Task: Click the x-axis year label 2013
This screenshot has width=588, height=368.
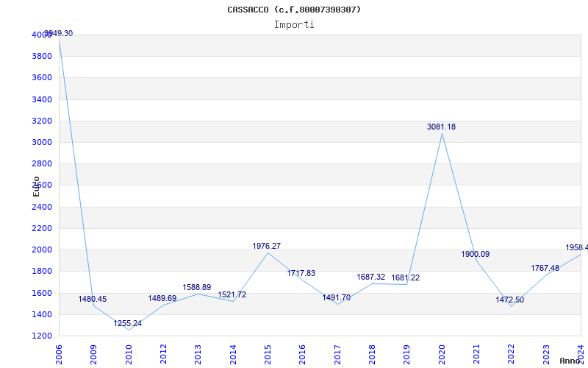Action: pyautogui.click(x=198, y=355)
